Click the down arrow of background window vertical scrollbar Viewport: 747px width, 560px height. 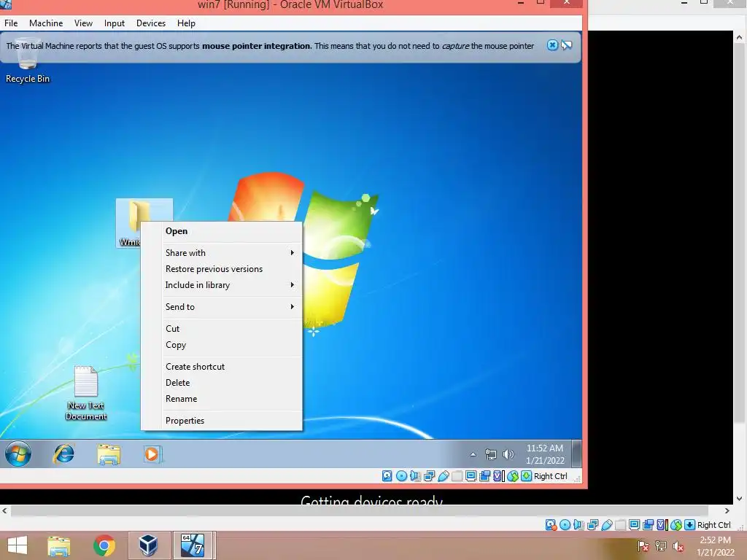(740, 499)
